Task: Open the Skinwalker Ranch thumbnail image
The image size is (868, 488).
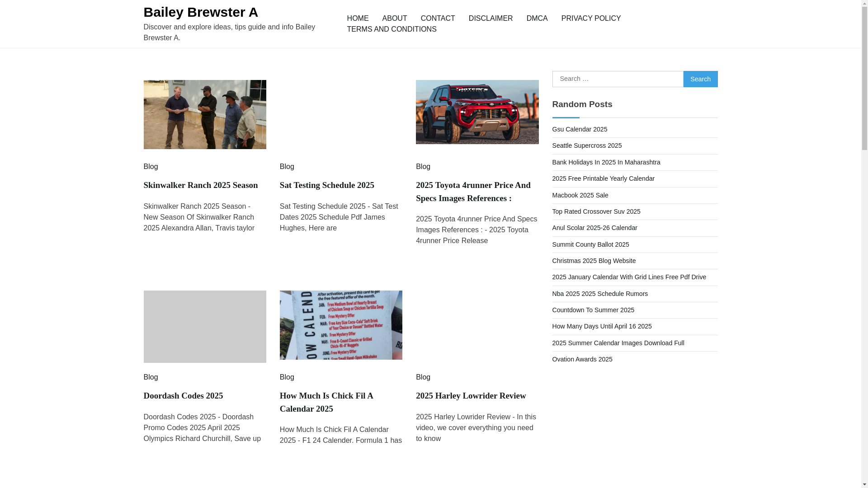Action: (205, 114)
